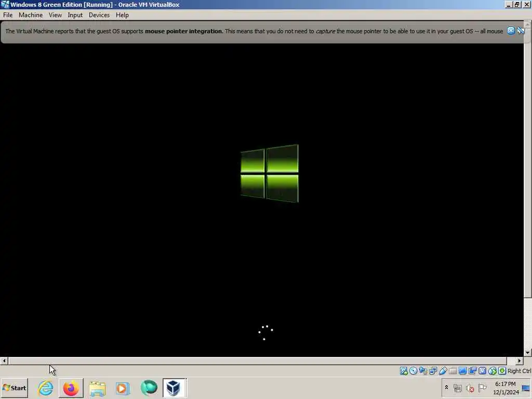The height and width of the screenshot is (399, 532).
Task: Click the vertical scrollbar down arrow
Action: pyautogui.click(x=528, y=353)
